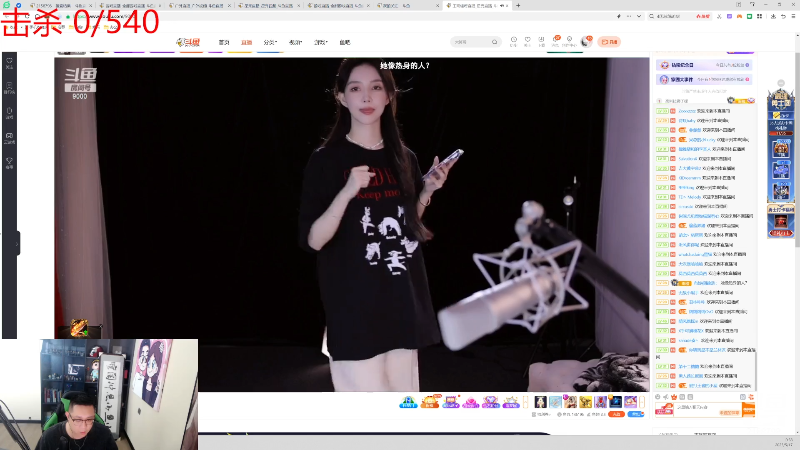Click the video player to toggle playback

click(352, 224)
